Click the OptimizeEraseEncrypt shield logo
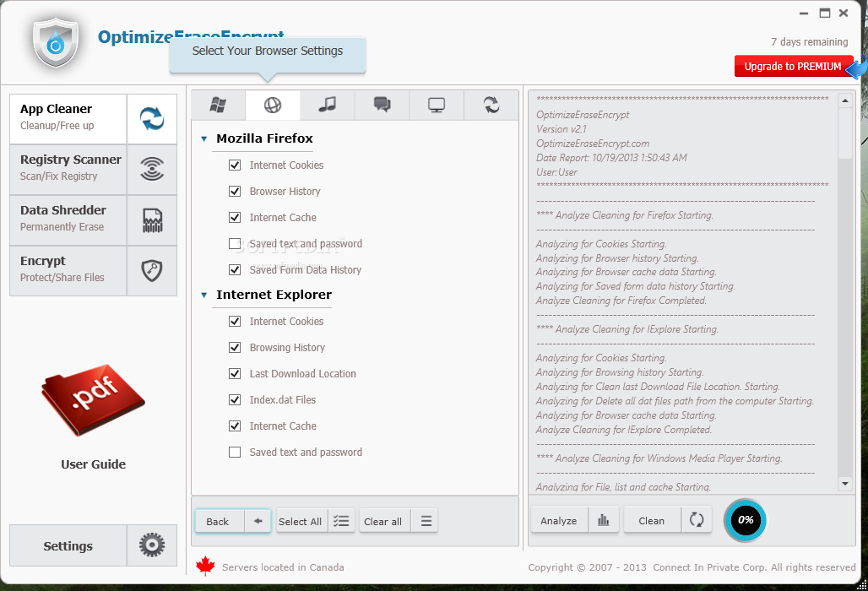The height and width of the screenshot is (591, 868). 56,42
